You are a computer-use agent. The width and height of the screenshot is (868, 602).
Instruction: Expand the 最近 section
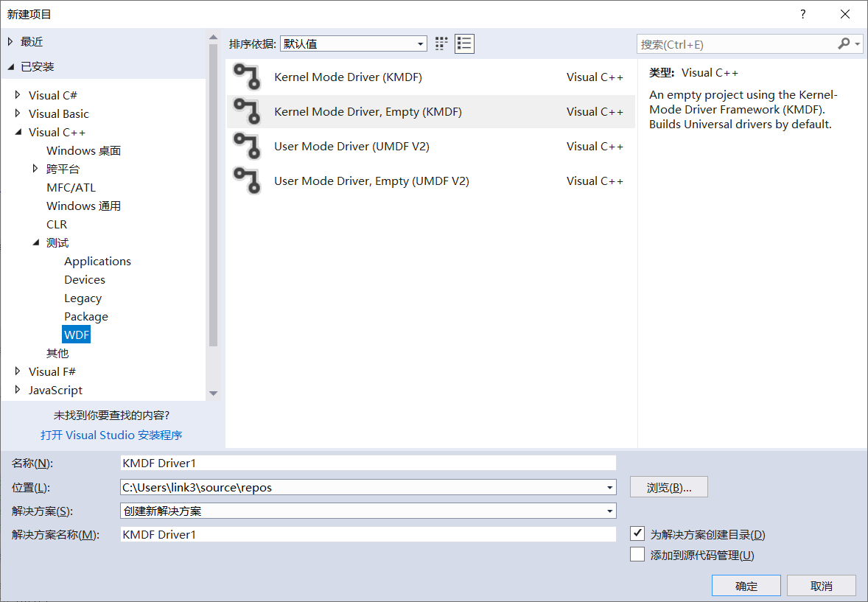[x=10, y=41]
